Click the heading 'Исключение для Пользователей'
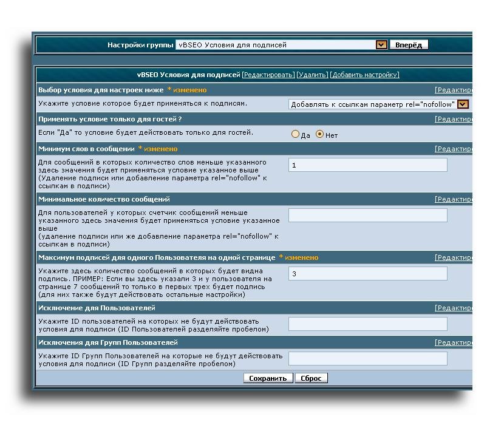This screenshot has width=504, height=422. click(x=97, y=308)
